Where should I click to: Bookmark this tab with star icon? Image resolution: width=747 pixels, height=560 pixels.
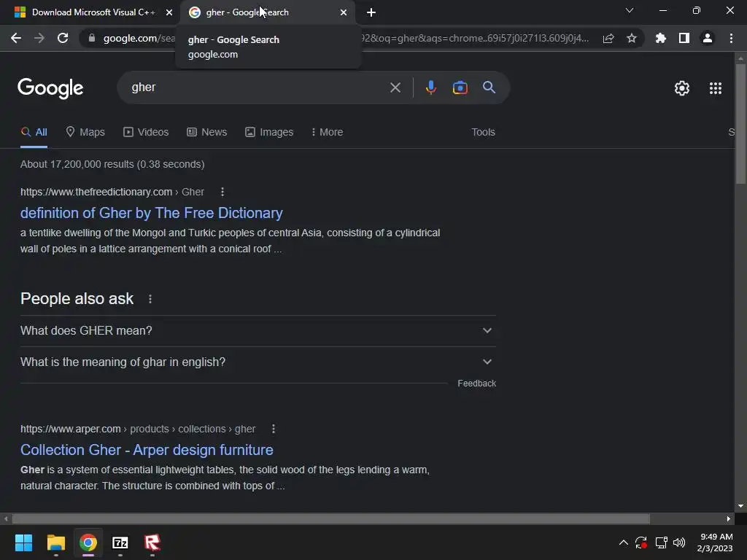pyautogui.click(x=632, y=38)
